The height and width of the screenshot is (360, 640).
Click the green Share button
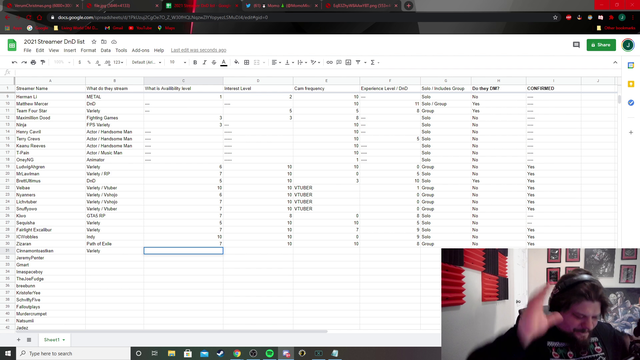[x=601, y=45]
